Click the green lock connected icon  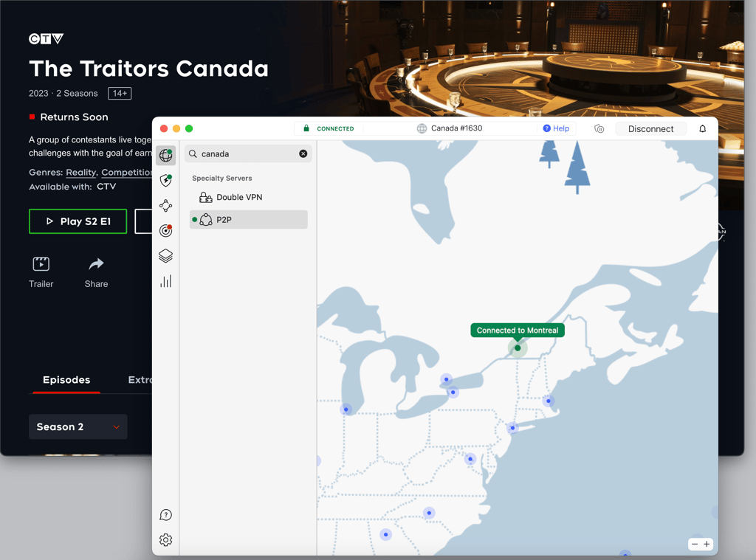coord(306,128)
